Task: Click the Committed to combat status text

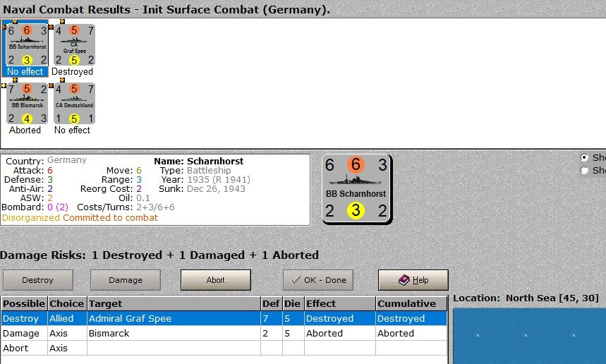Action: tap(111, 217)
